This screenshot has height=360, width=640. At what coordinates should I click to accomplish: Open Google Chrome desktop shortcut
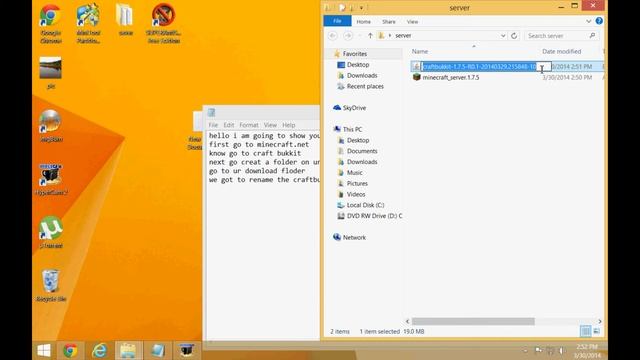coord(51,23)
